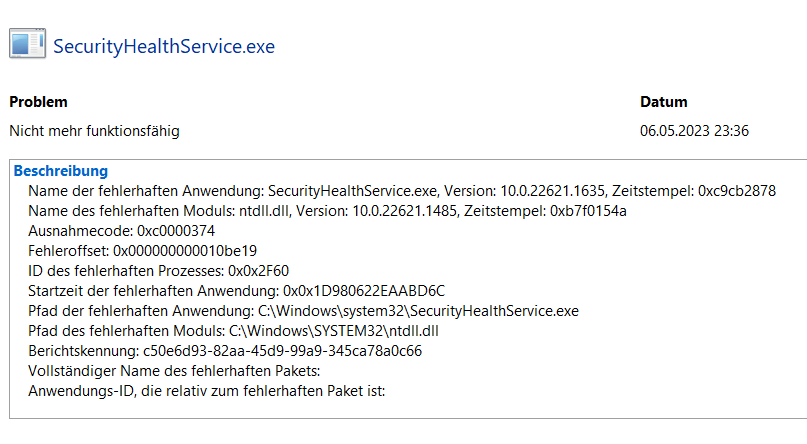The image size is (807, 444).
Task: Click the Datum column header
Action: 663,102
